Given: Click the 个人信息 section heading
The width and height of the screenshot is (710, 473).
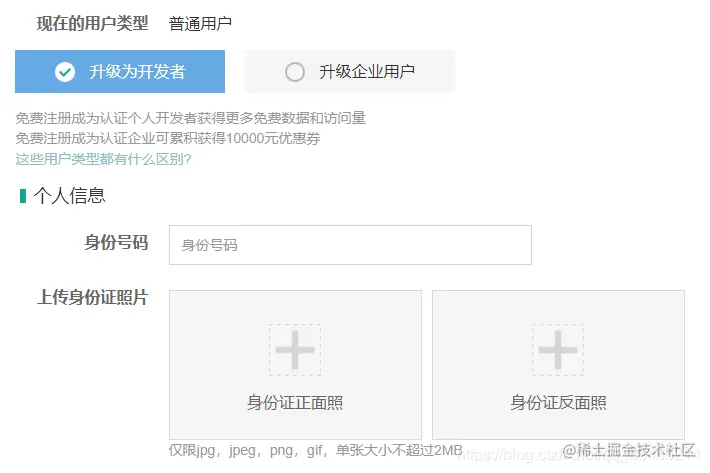Looking at the screenshot, I should [69, 196].
